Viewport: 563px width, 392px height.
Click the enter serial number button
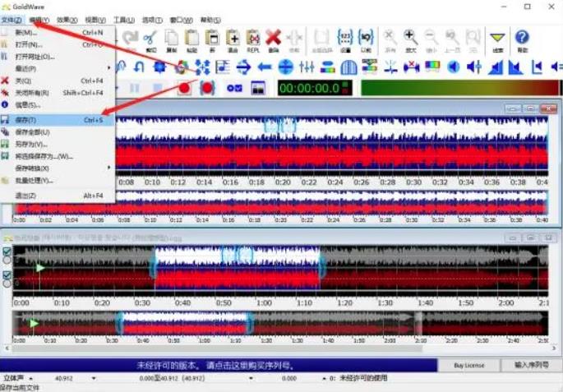(531, 365)
